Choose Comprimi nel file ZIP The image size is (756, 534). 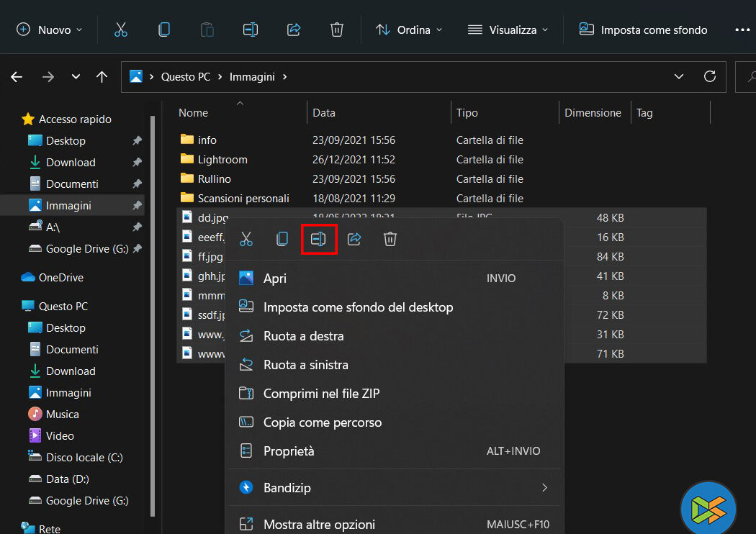point(321,394)
